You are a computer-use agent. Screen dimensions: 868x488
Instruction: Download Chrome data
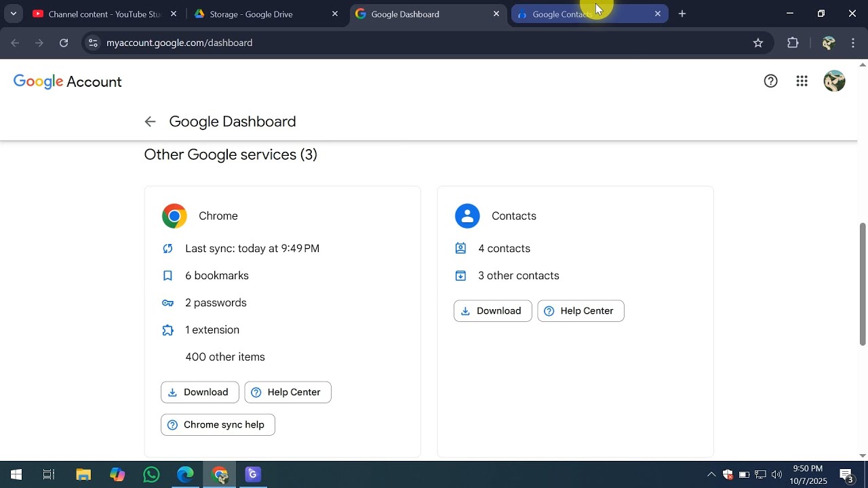coord(200,392)
